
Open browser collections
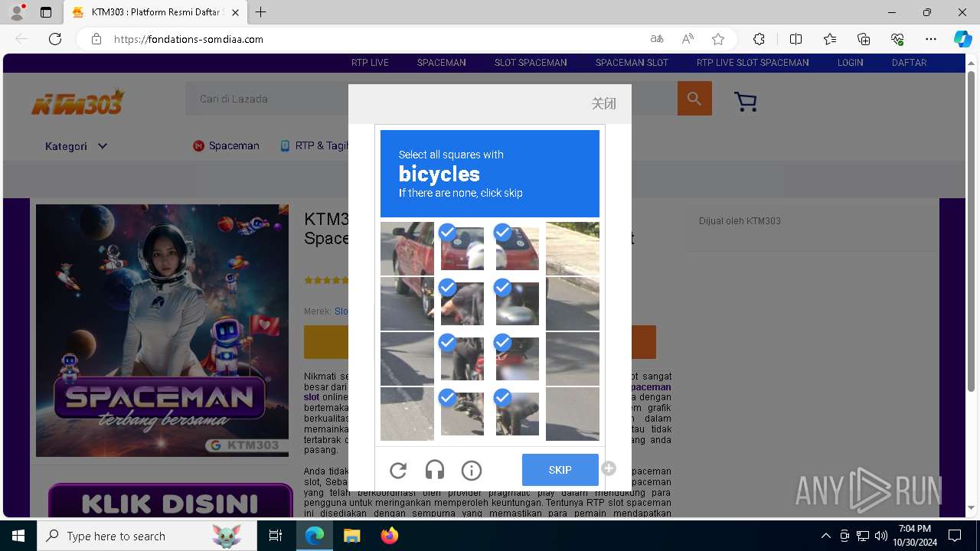click(864, 39)
